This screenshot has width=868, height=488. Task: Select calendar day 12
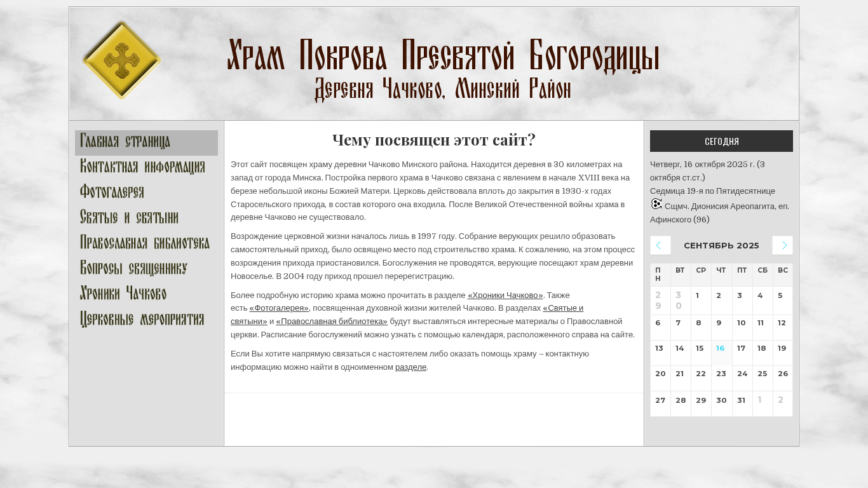point(782,327)
